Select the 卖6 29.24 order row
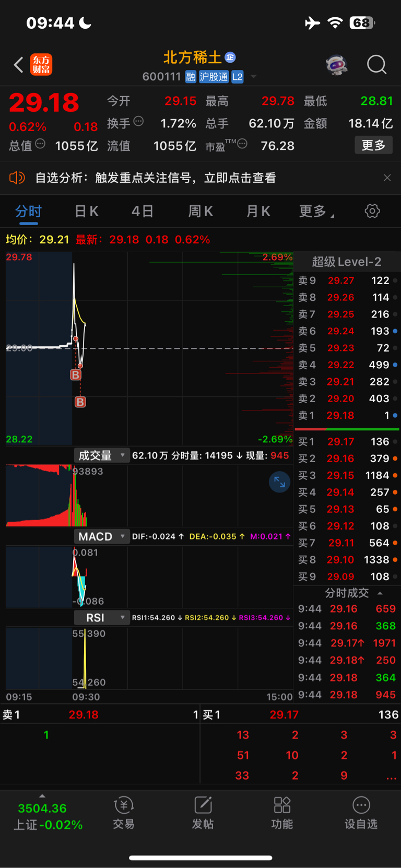Image resolution: width=401 pixels, height=868 pixels. pos(347,331)
